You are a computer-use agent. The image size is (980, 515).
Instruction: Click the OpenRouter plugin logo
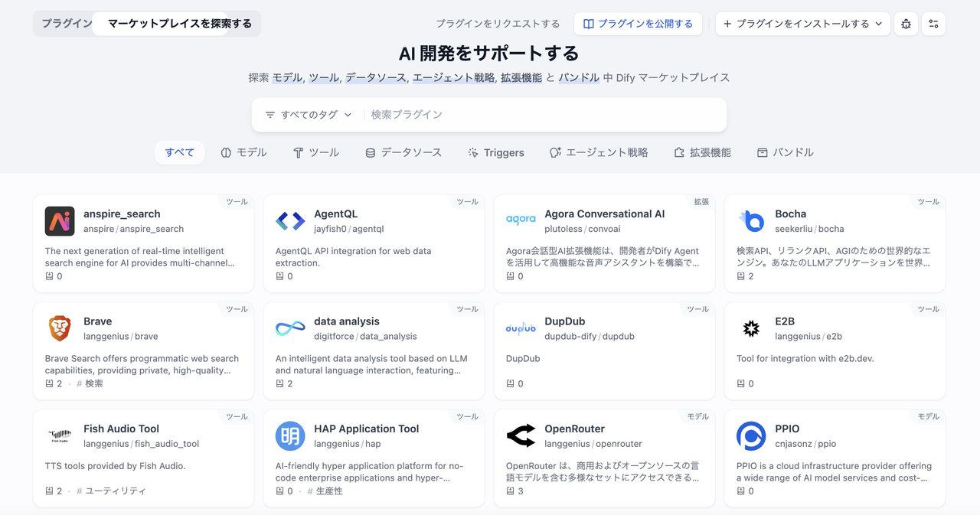point(521,436)
